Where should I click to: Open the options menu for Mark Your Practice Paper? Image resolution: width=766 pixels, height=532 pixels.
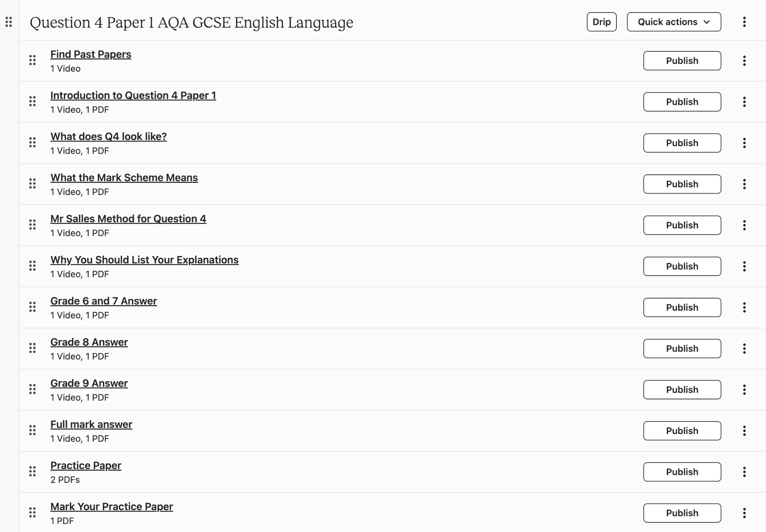pos(744,513)
